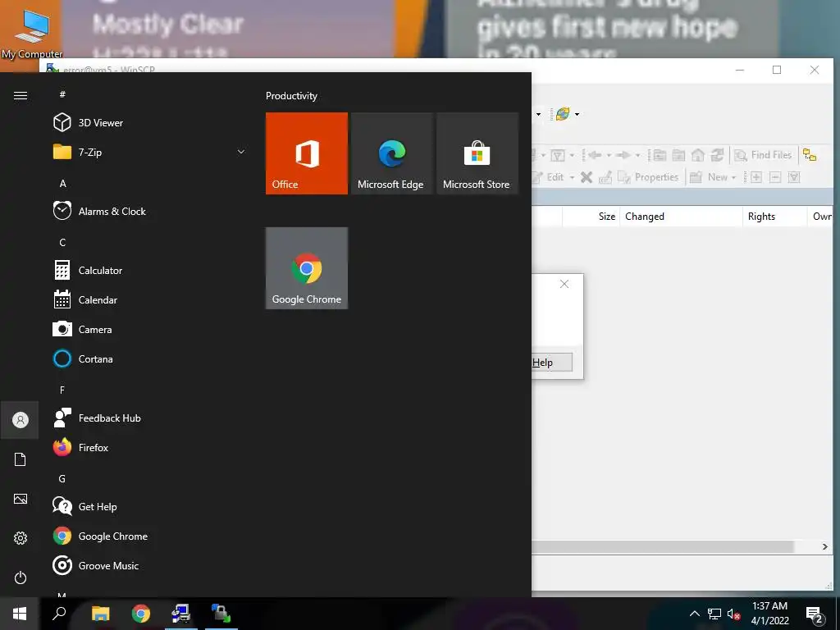This screenshot has height=630, width=840.
Task: Jump to the letter A section header
Action: [62, 183]
